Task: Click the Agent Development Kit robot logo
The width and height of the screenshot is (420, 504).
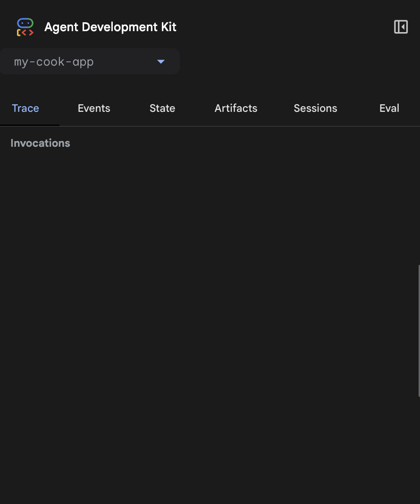Action: tap(25, 27)
